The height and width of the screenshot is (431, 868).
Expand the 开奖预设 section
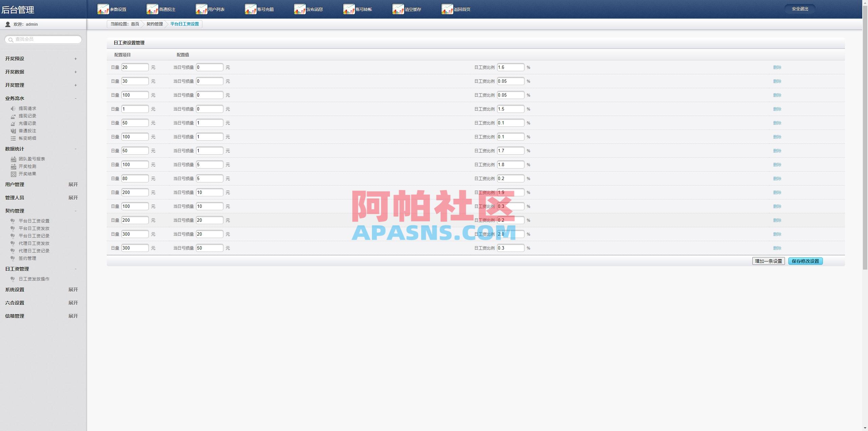[75, 59]
